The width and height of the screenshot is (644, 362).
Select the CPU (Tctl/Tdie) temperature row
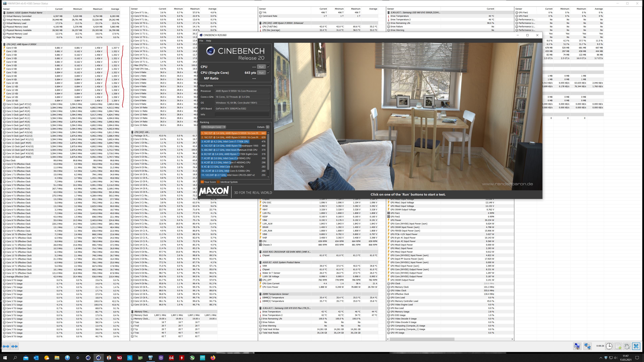pos(318,26)
